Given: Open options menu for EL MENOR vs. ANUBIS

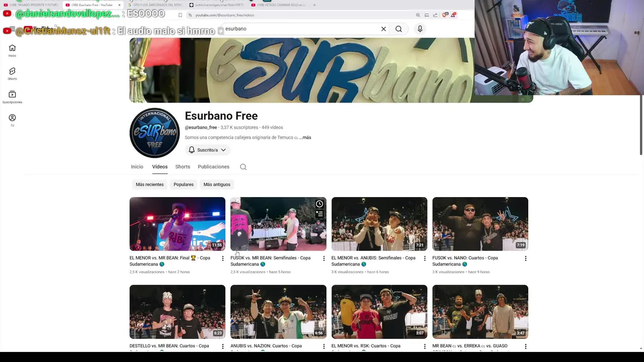Looking at the screenshot, I should click(x=424, y=258).
